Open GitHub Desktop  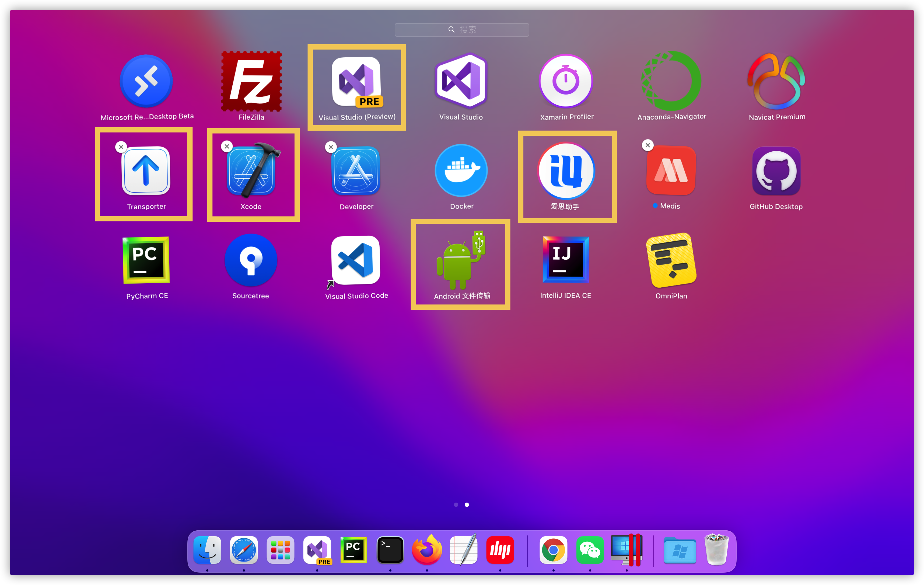(x=776, y=171)
